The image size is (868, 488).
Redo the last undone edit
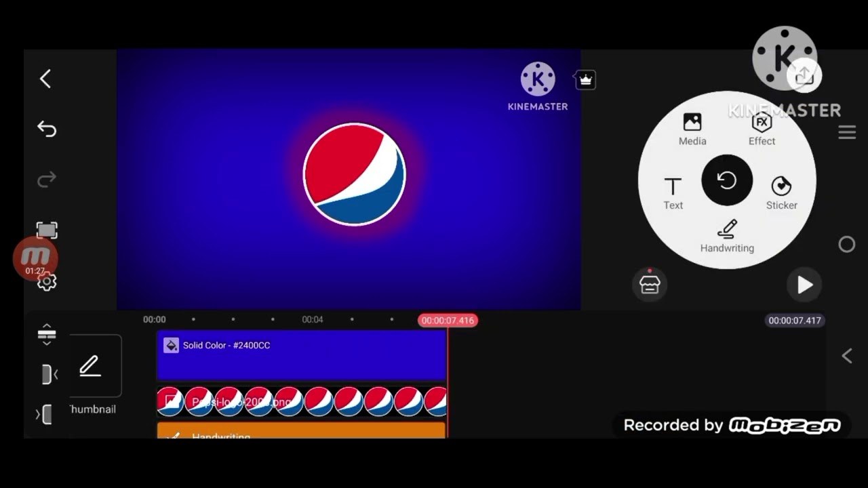click(x=47, y=180)
